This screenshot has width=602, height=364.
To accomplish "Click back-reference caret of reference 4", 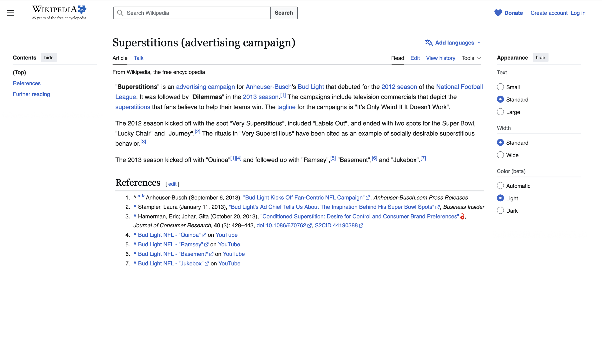I will click(135, 235).
